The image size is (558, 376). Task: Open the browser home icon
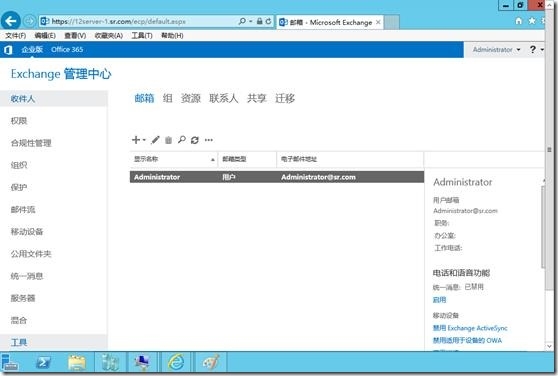(x=518, y=21)
